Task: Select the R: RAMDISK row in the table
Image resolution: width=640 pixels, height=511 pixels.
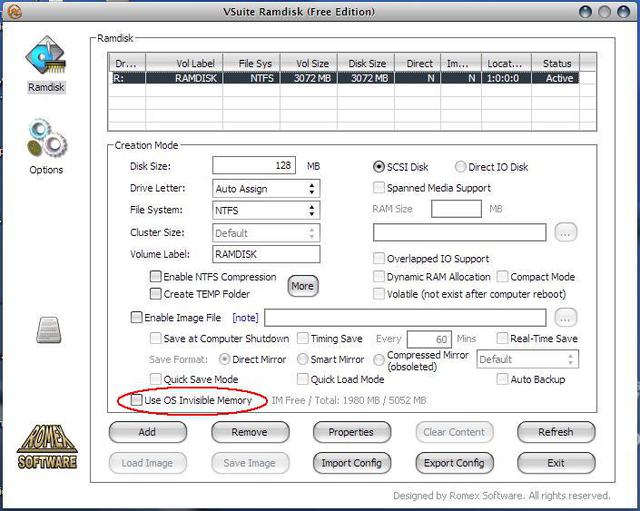Action: pos(344,78)
